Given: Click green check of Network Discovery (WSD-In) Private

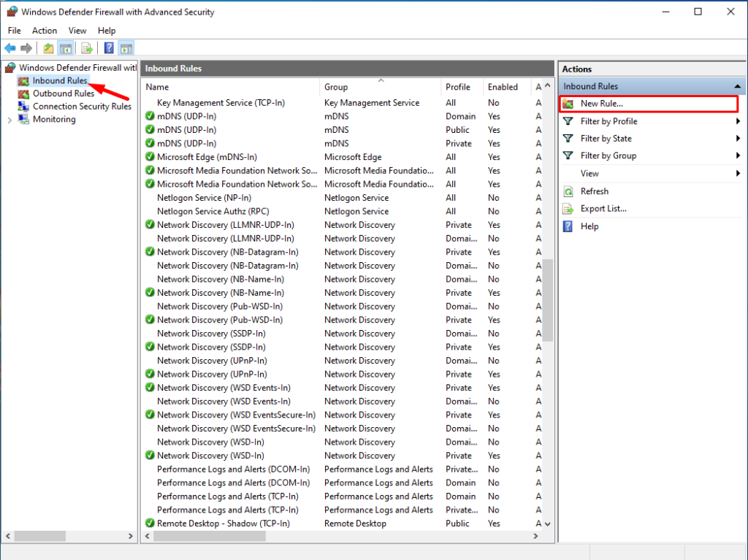Looking at the screenshot, I should pyautogui.click(x=150, y=456).
